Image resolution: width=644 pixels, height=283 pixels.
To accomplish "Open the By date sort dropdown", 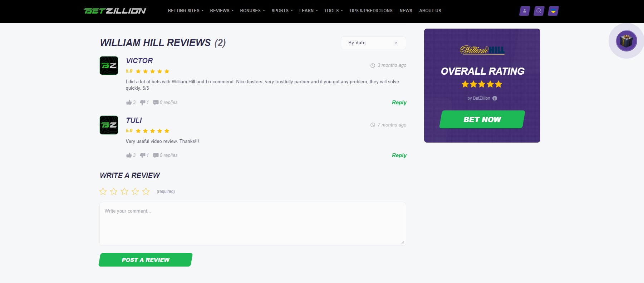I will coord(373,43).
